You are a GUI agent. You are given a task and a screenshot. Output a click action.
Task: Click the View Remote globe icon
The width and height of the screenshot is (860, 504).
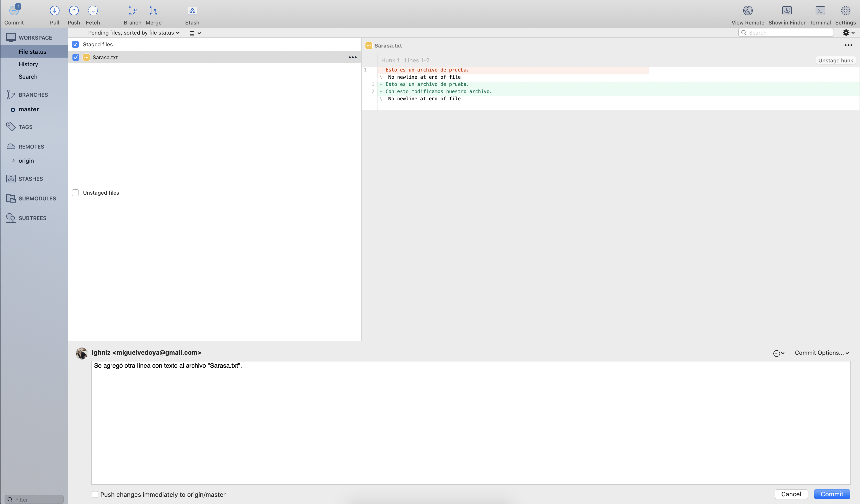pos(747,11)
